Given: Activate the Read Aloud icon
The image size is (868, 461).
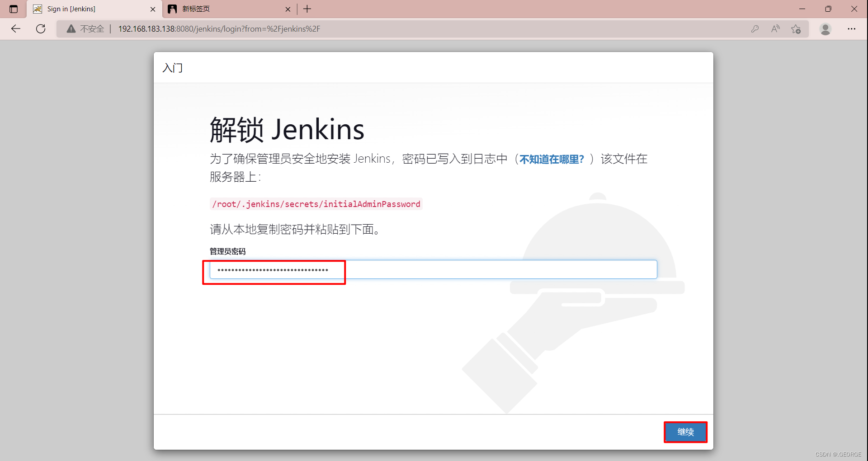Looking at the screenshot, I should click(775, 29).
